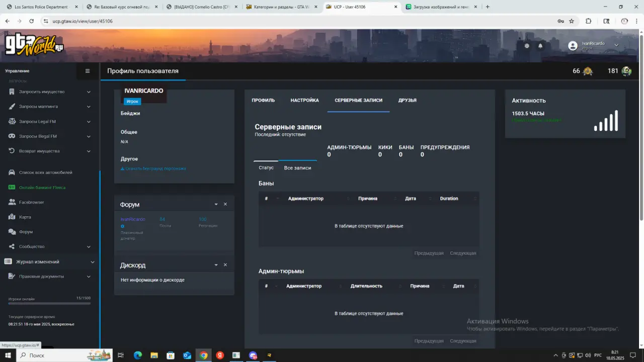The image size is (644, 362).
Task: Open Yandex browser from the taskbar
Action: point(220,355)
